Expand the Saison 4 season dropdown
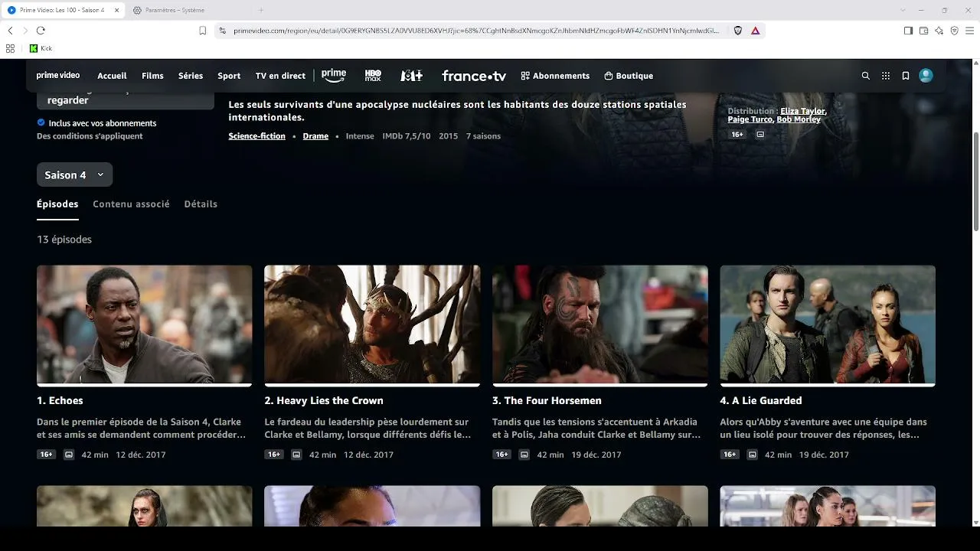 (x=74, y=175)
